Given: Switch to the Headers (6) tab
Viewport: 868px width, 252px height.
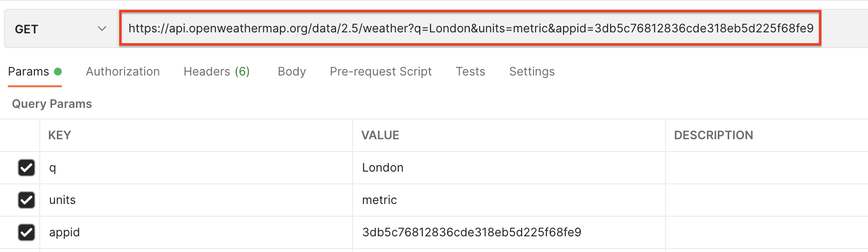Looking at the screenshot, I should coord(216,72).
